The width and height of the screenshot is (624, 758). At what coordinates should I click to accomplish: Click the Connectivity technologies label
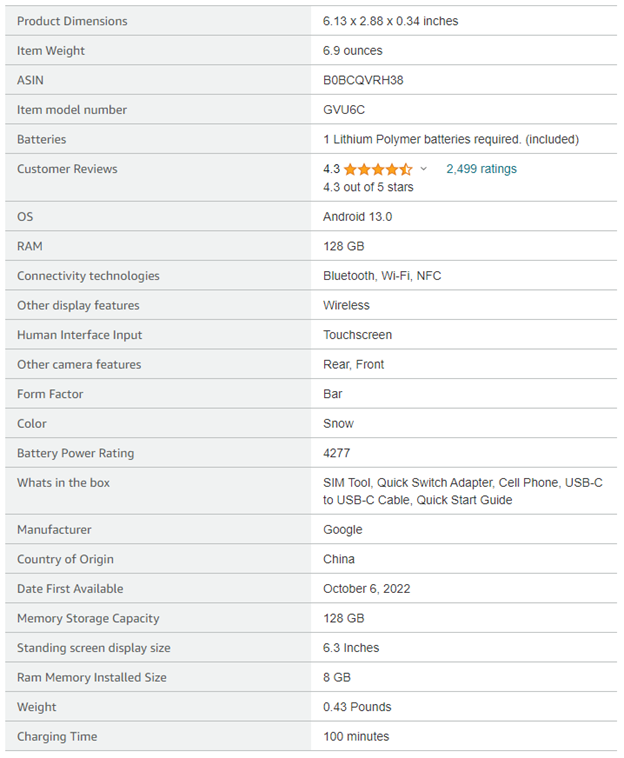point(88,276)
